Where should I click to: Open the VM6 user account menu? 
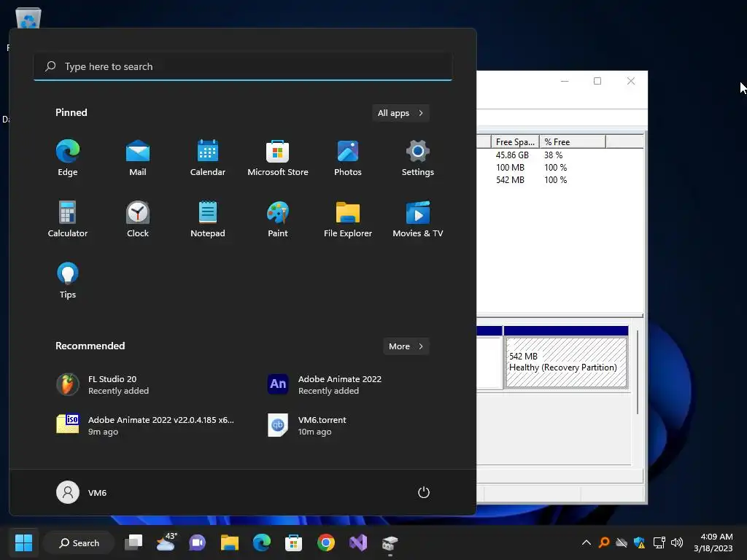pyautogui.click(x=82, y=492)
